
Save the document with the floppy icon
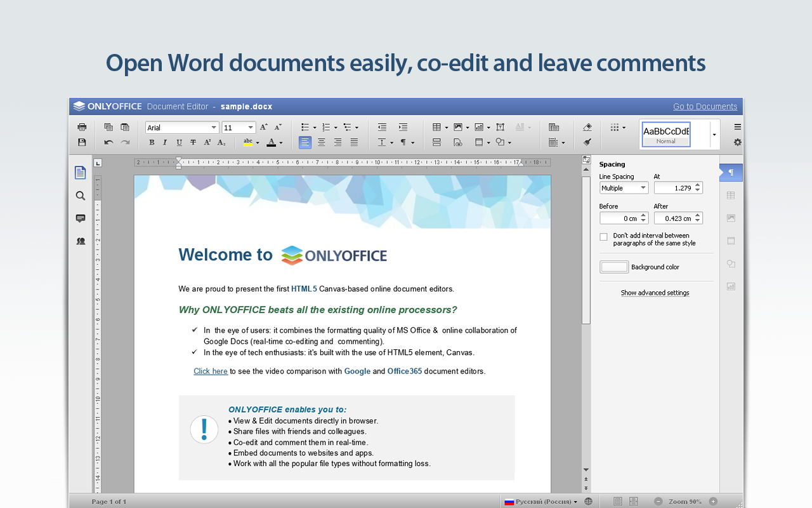point(82,142)
